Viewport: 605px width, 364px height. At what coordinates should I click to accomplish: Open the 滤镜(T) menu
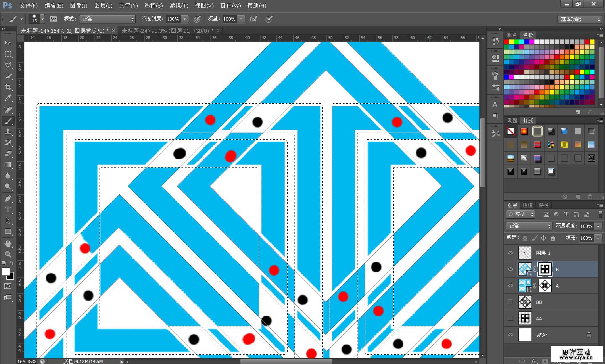179,5
